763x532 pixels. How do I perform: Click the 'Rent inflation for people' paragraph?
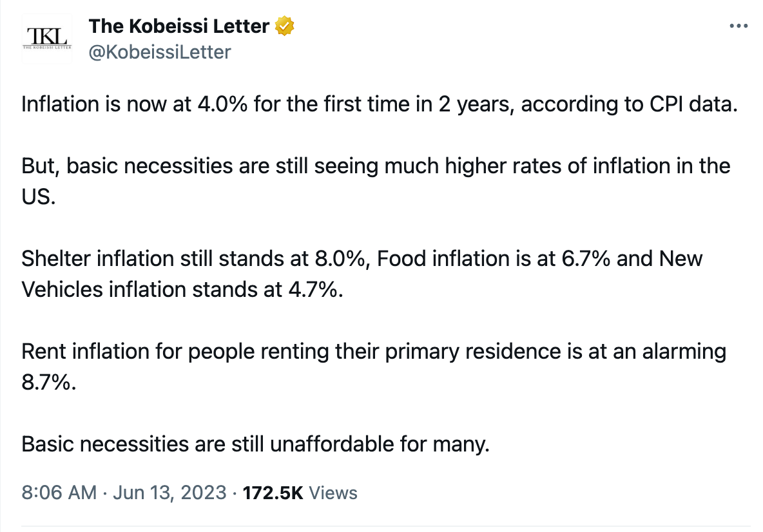coord(374,366)
